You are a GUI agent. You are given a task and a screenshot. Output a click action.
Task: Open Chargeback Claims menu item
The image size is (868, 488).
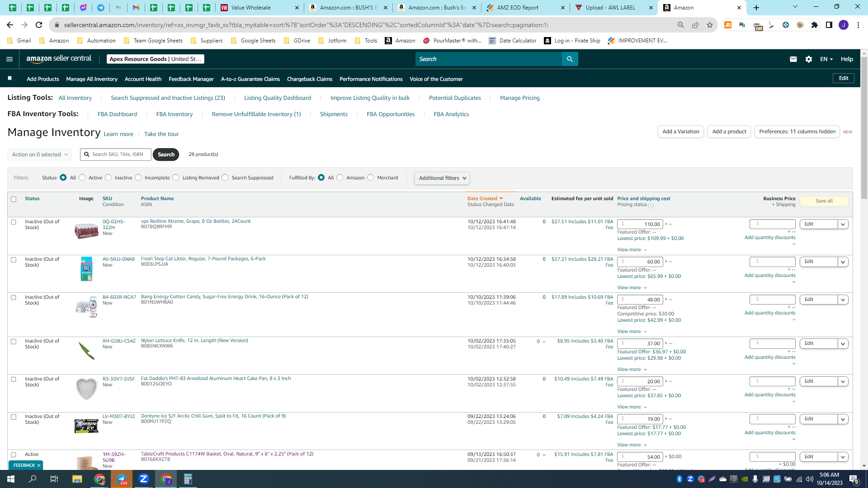point(309,79)
